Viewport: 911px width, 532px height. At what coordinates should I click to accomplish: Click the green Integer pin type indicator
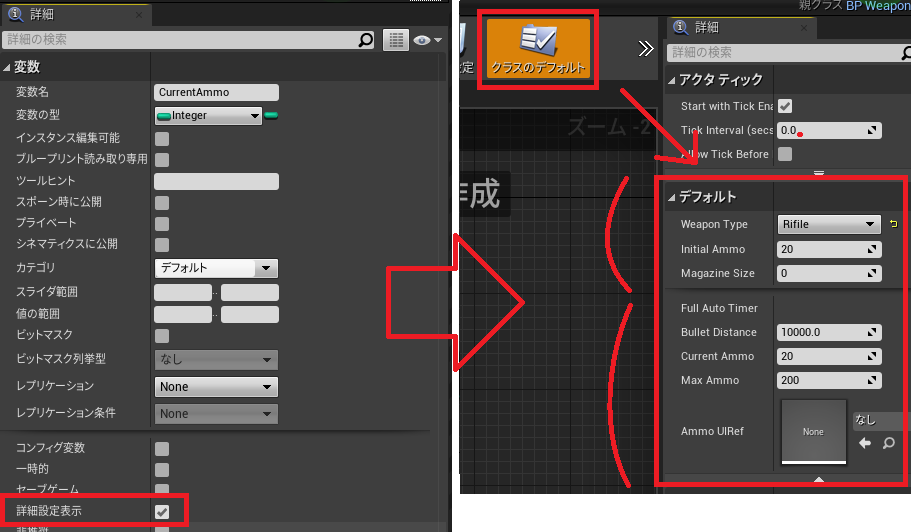[271, 116]
